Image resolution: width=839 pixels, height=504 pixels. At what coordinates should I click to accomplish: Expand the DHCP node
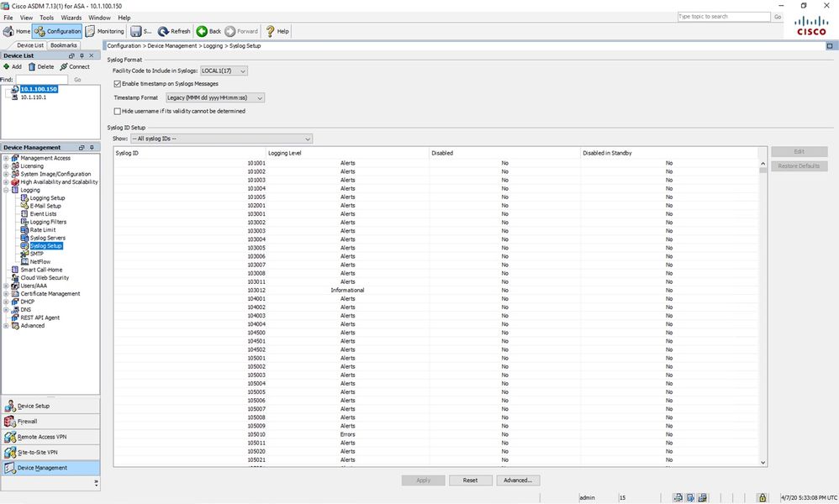click(x=6, y=302)
